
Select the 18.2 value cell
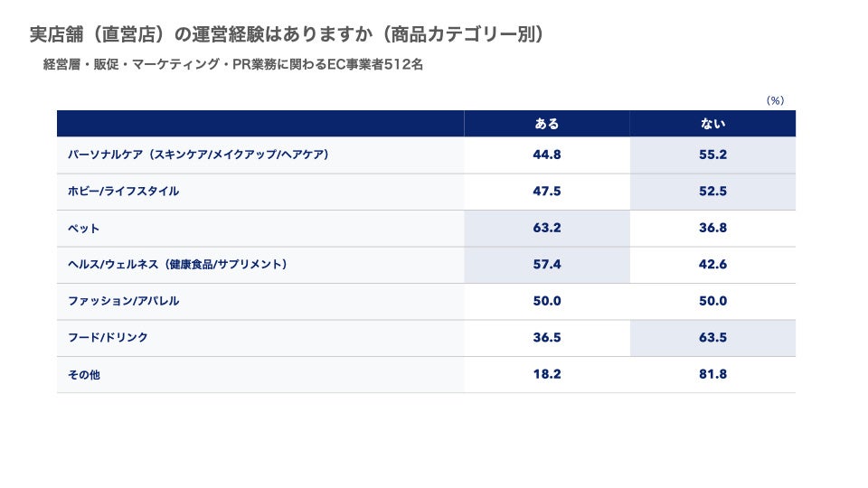[x=547, y=374]
